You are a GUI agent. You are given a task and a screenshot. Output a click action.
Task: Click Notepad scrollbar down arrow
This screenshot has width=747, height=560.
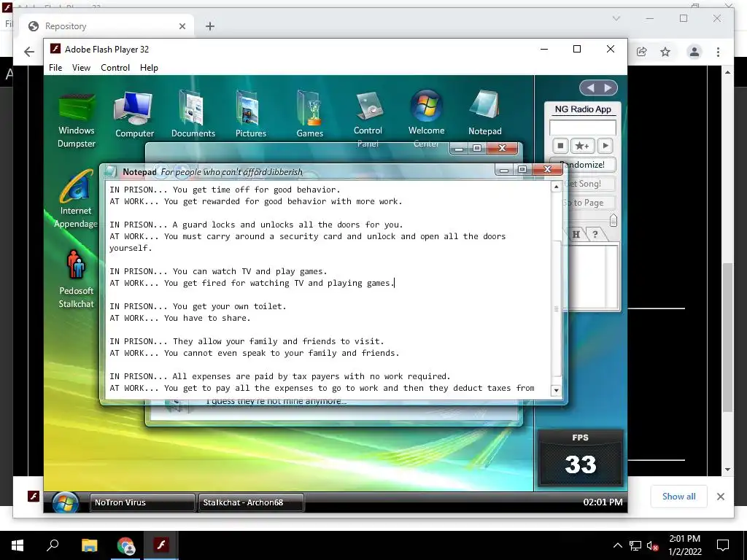tap(556, 391)
